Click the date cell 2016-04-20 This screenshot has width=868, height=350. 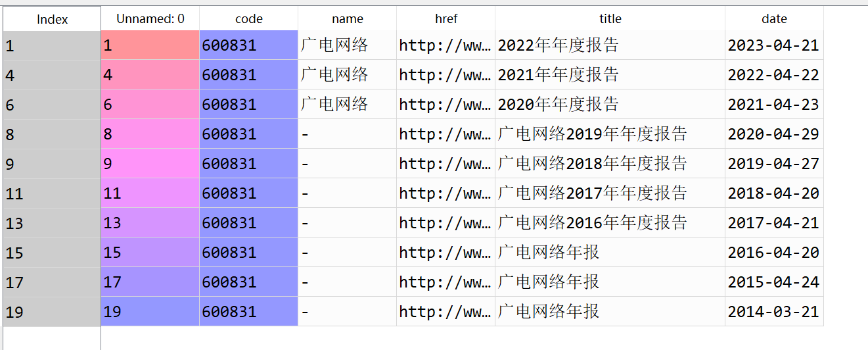pyautogui.click(x=775, y=253)
